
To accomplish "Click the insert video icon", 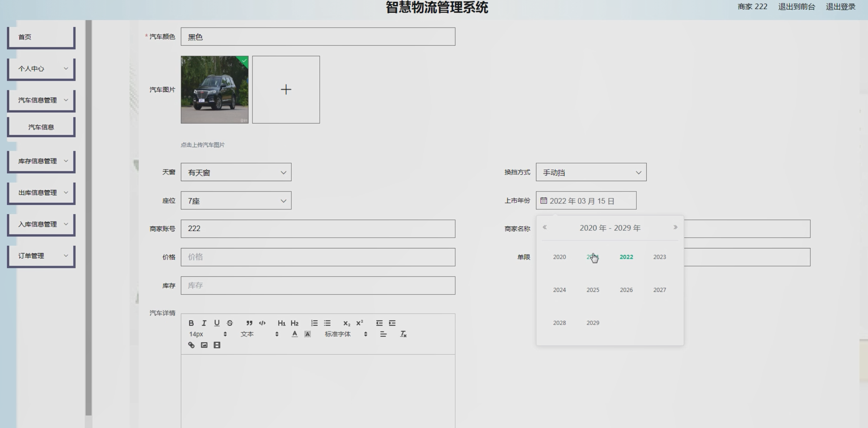I will 217,345.
